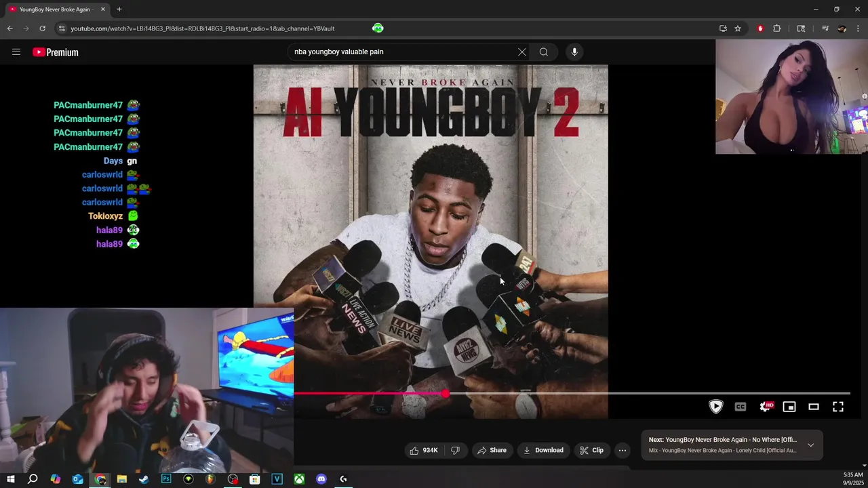Image resolution: width=868 pixels, height=488 pixels.
Task: Enter fullscreen video mode
Action: 838,407
